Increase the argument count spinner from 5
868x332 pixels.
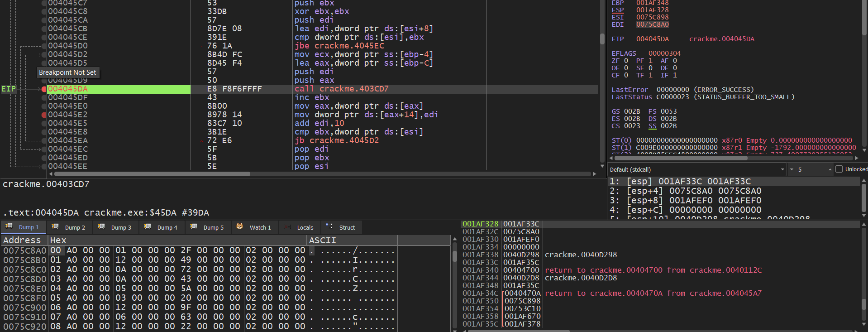(x=830, y=169)
